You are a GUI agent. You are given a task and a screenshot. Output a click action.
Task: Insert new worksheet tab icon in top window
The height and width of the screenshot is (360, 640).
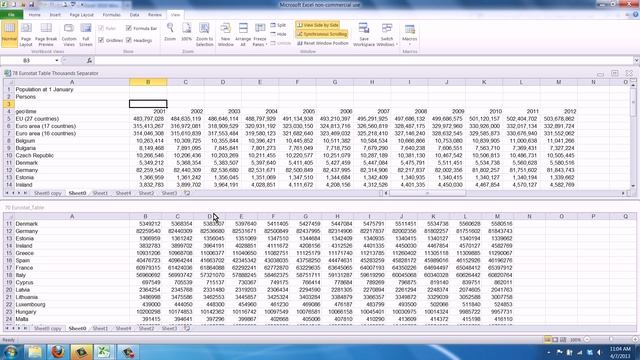[x=187, y=193]
